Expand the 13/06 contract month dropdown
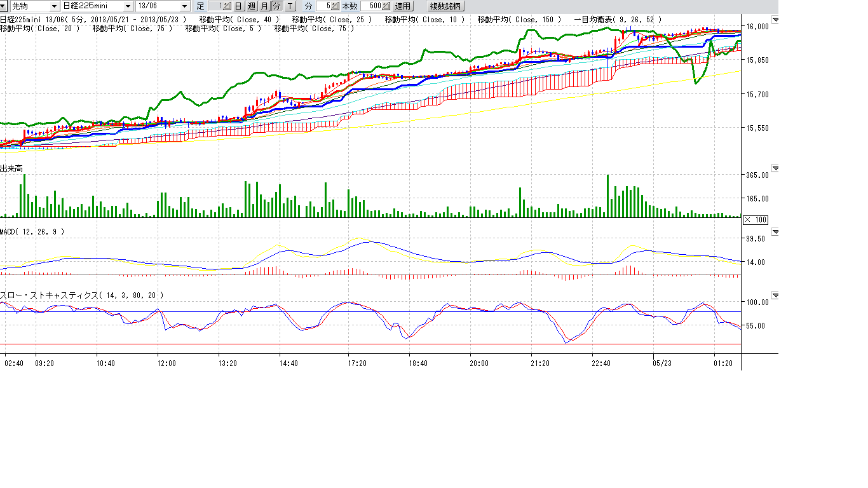 click(185, 6)
